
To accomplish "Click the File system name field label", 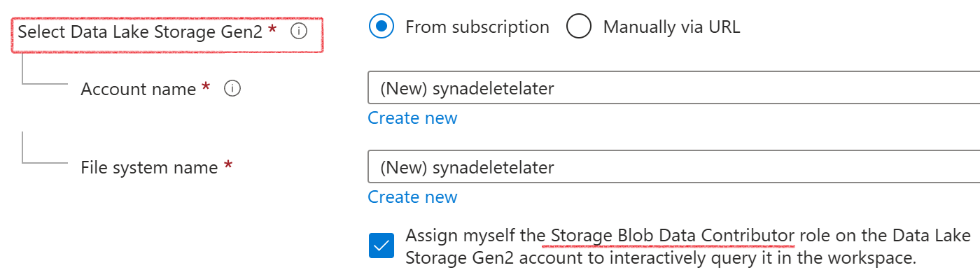I will click(149, 168).
